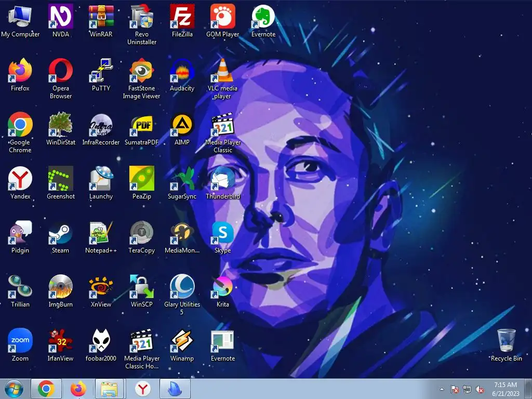Select the foobar2000 shortcut
This screenshot has width=532, height=399.
(x=101, y=340)
